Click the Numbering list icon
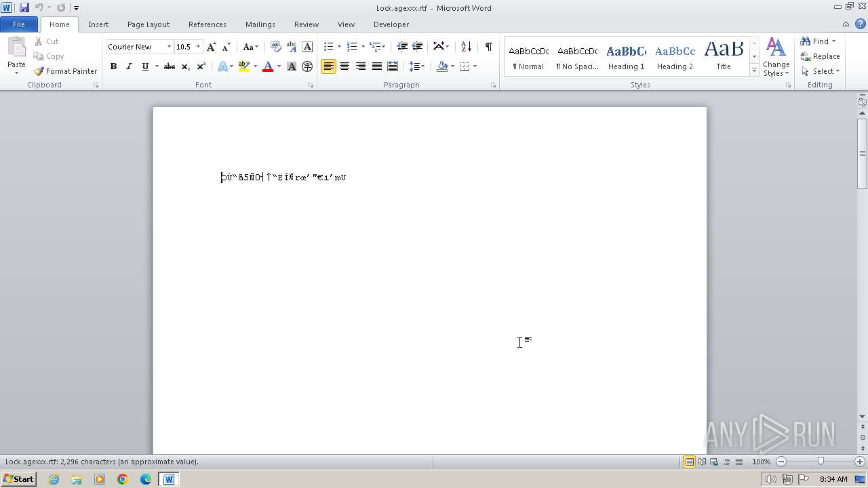 tap(351, 47)
